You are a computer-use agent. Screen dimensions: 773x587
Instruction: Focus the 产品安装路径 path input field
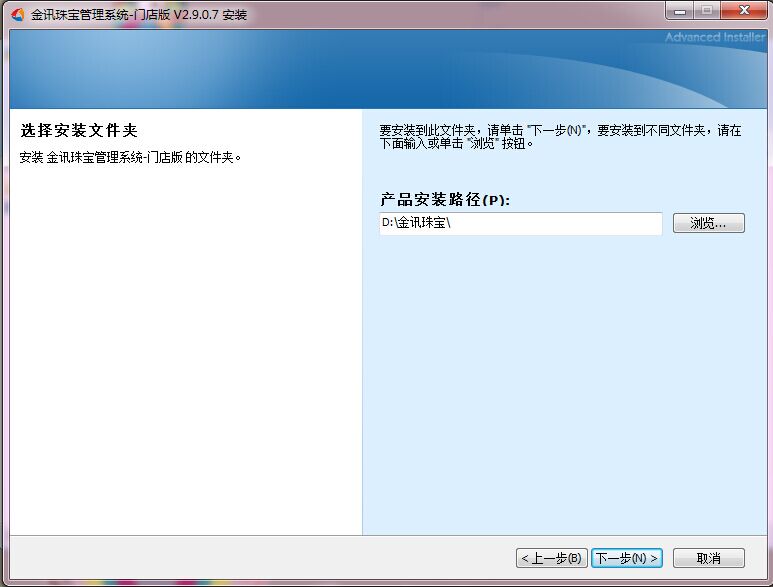pos(521,223)
